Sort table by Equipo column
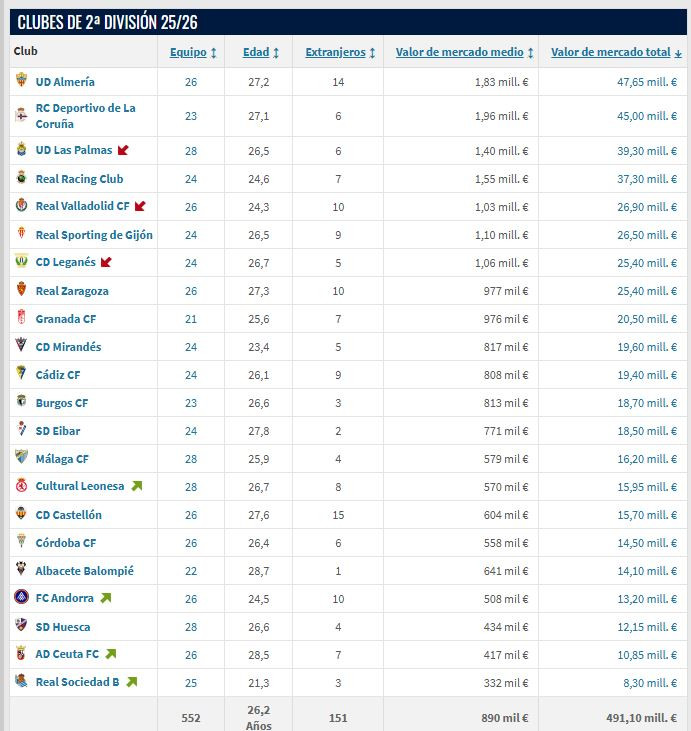691x731 pixels. [x=193, y=52]
